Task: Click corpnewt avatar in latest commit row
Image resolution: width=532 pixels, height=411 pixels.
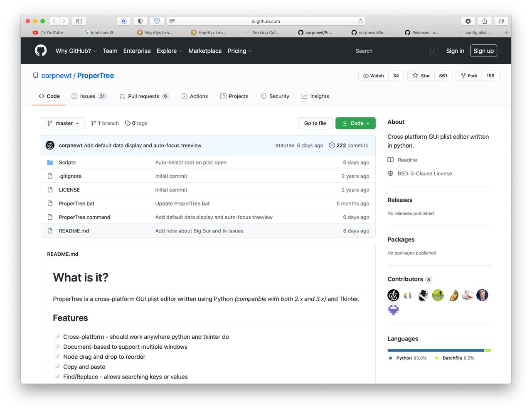Action: tap(50, 145)
